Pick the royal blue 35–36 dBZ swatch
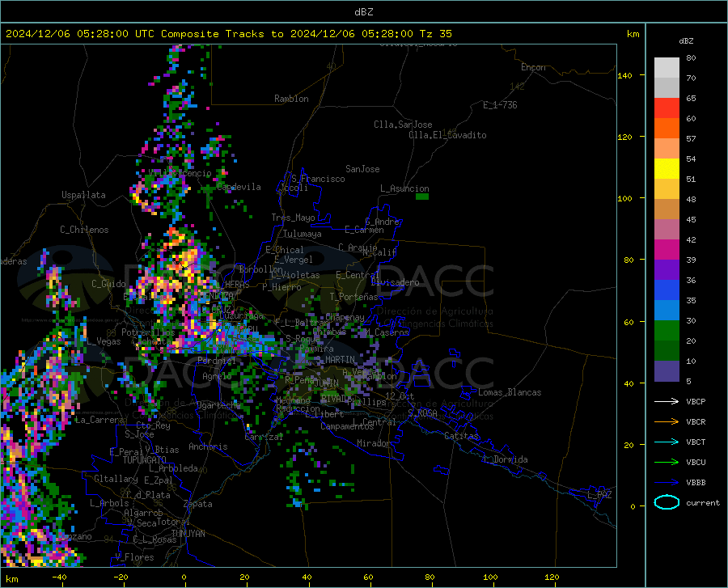 [x=667, y=290]
